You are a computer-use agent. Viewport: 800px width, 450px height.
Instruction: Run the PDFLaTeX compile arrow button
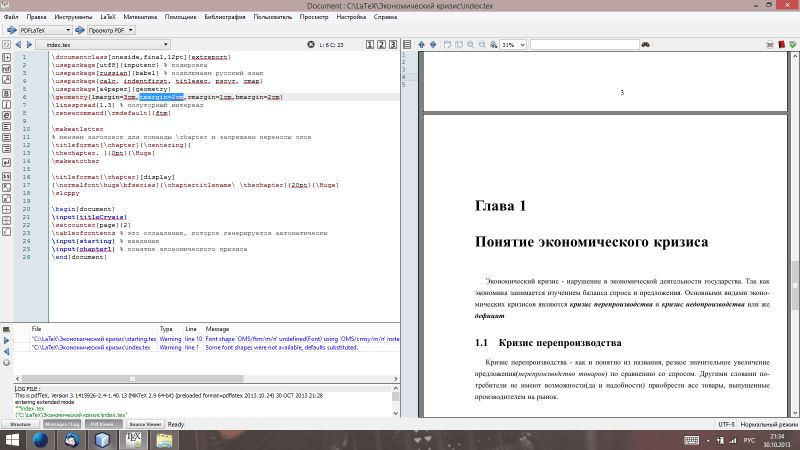12,30
